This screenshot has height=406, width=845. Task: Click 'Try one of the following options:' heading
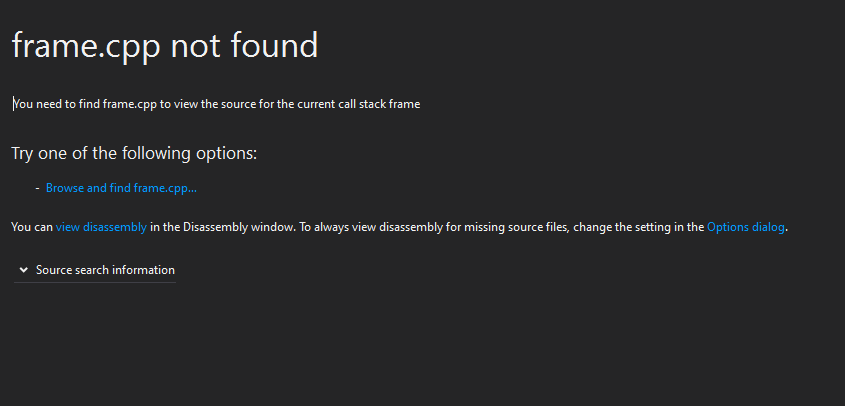(134, 154)
